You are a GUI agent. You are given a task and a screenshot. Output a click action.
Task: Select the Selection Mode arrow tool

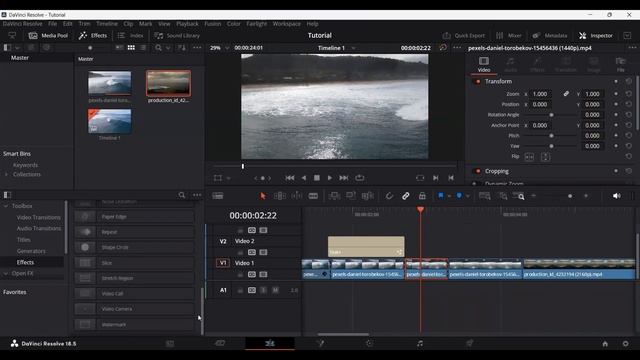point(263,196)
